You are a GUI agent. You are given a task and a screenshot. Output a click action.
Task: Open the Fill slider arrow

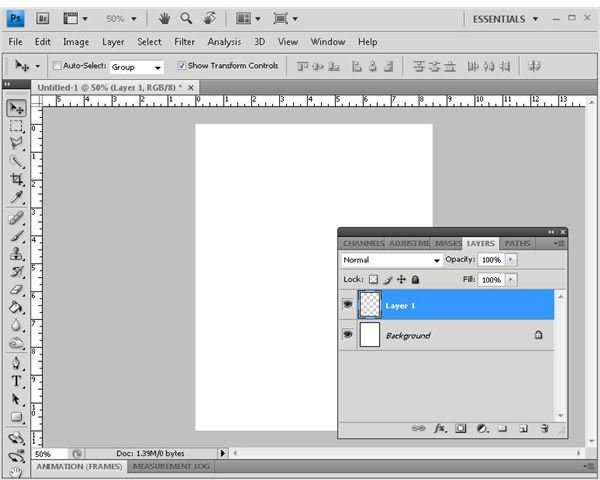(x=510, y=279)
